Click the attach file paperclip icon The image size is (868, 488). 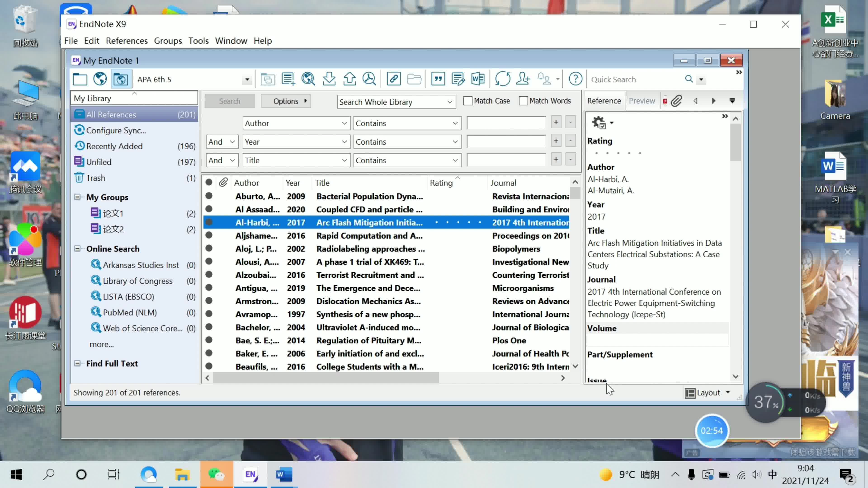[x=676, y=101]
